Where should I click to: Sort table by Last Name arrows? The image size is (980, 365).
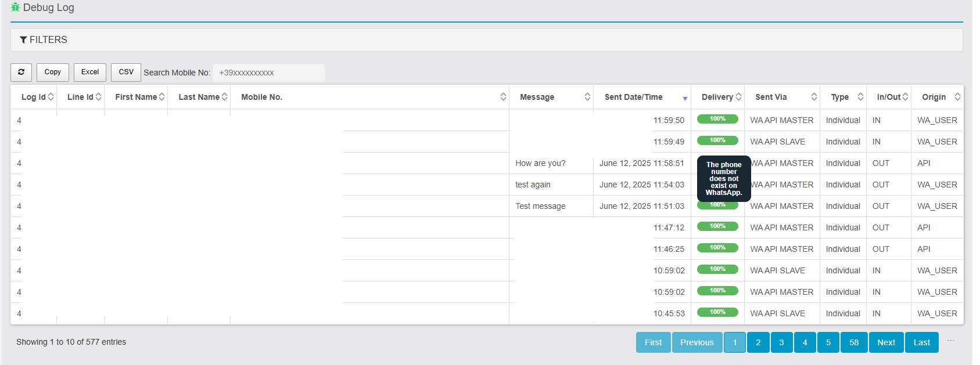coord(225,97)
